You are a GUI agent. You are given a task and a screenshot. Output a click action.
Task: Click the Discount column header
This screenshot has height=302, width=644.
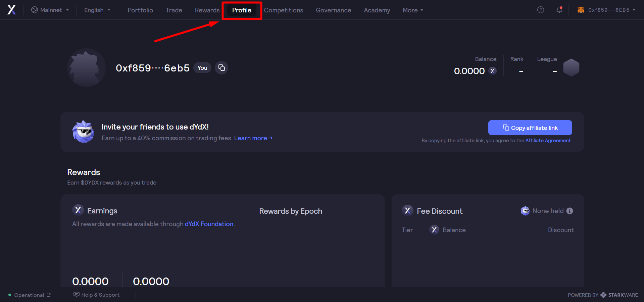[561, 230]
